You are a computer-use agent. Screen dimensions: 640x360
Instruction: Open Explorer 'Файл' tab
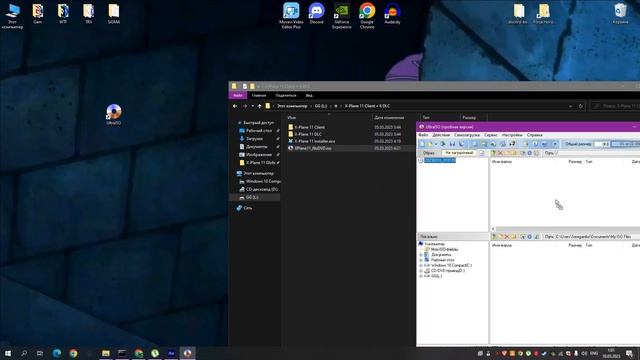coord(238,96)
